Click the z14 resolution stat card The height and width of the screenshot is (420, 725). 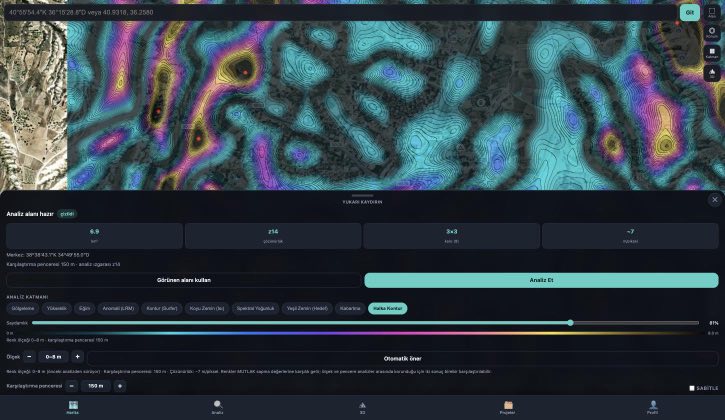pyautogui.click(x=273, y=236)
